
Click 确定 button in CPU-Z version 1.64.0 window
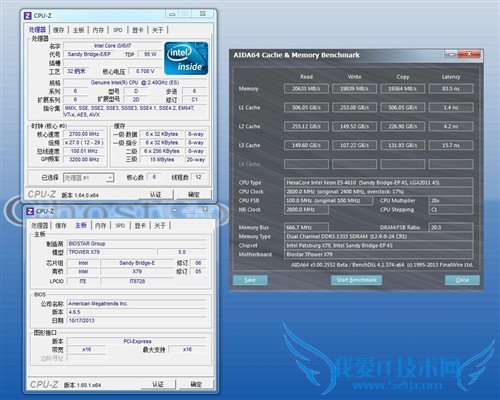194,194
